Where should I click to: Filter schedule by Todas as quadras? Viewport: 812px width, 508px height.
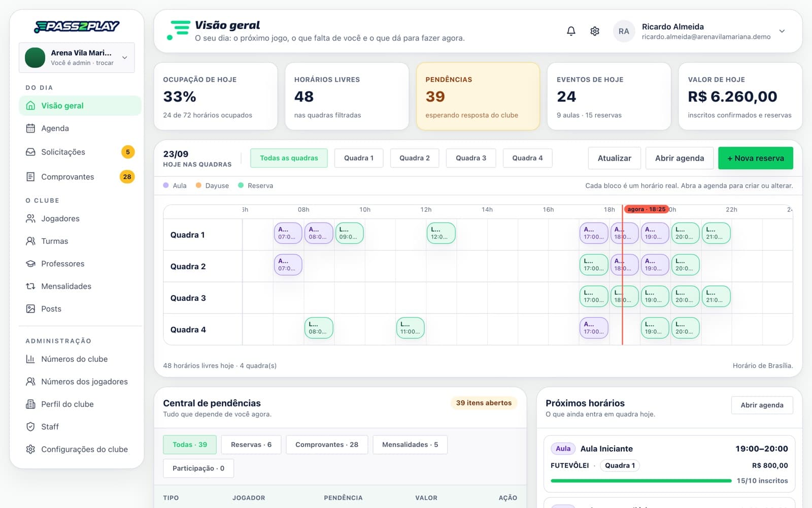point(289,158)
